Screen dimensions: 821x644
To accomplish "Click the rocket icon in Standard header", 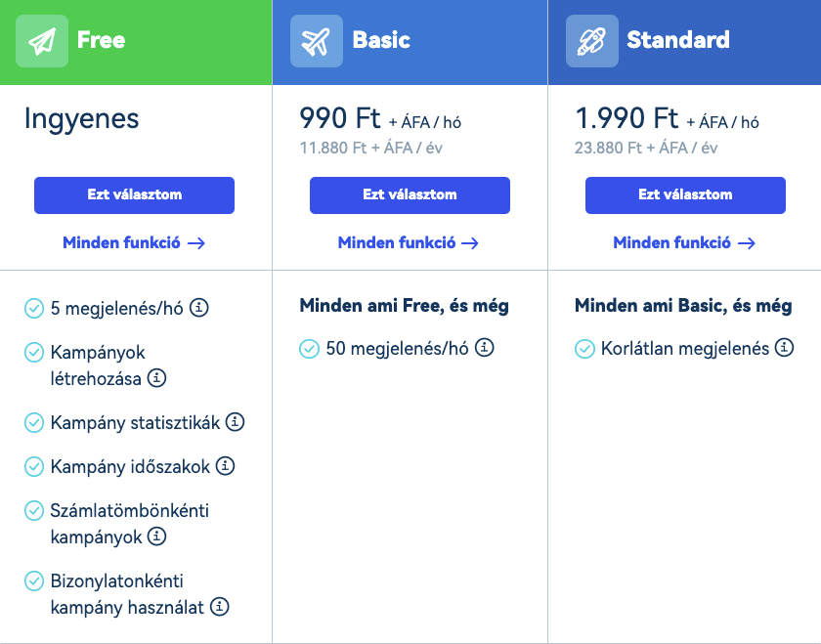I will (x=592, y=41).
